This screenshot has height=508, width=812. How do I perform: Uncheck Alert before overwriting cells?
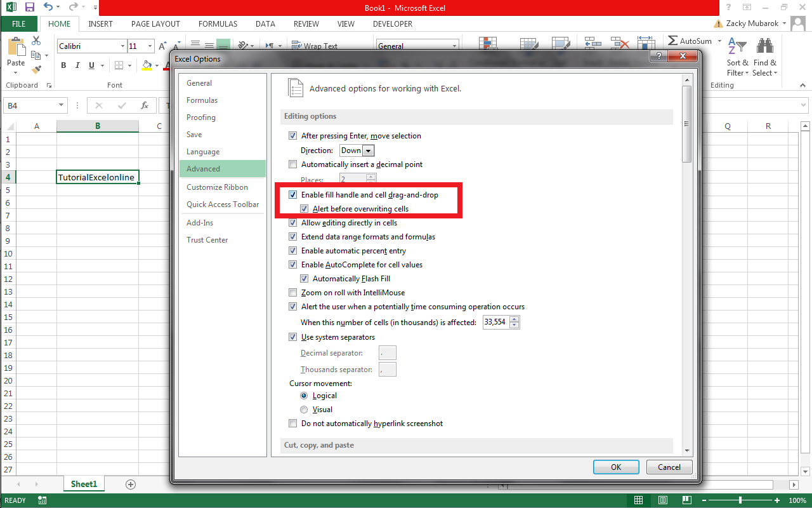[304, 208]
